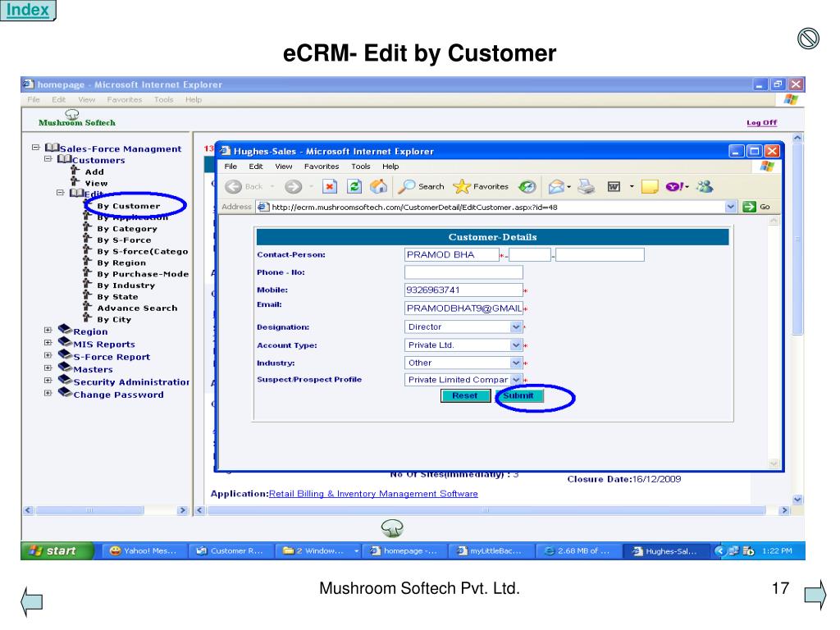Click the Edit with Word icon
This screenshot has width=840, height=630.
click(x=614, y=186)
